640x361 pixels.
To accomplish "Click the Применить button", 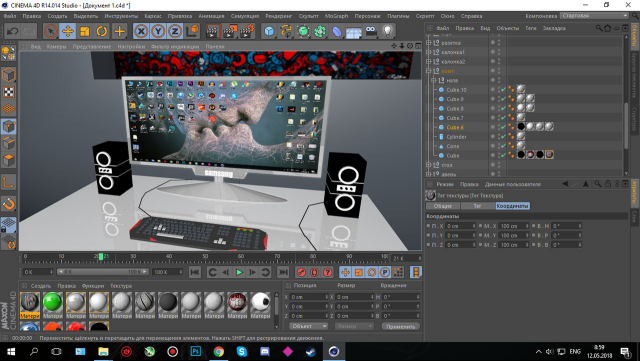I will click(400, 326).
